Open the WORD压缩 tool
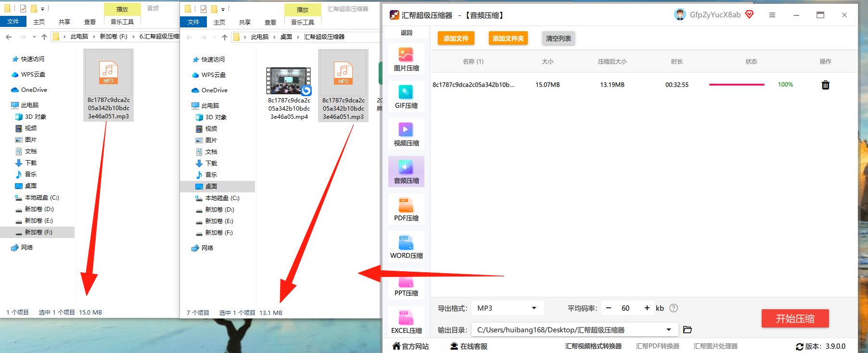The height and width of the screenshot is (353, 868). point(406,247)
